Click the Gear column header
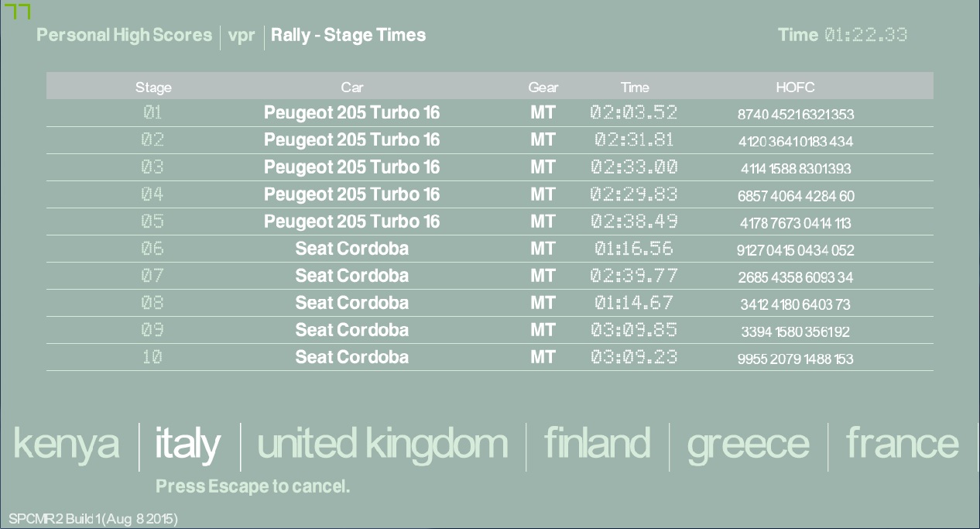980x529 pixels. pyautogui.click(x=543, y=88)
